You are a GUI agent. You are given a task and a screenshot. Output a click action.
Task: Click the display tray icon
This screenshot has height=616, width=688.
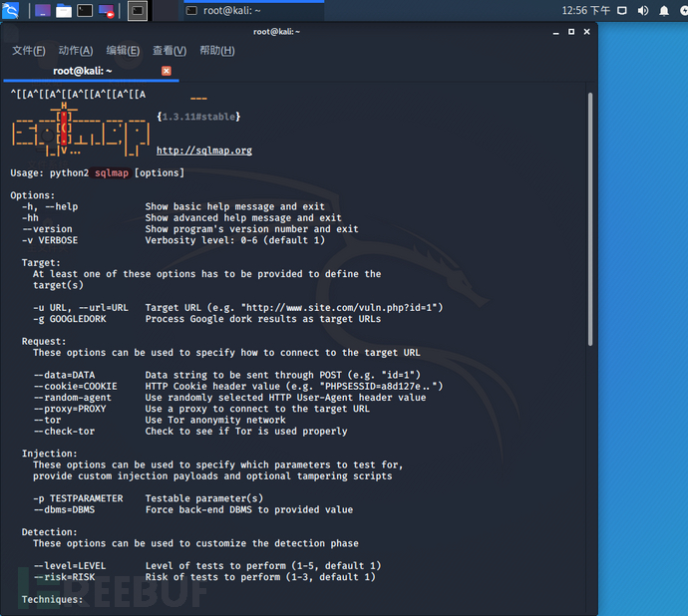pyautogui.click(x=622, y=11)
